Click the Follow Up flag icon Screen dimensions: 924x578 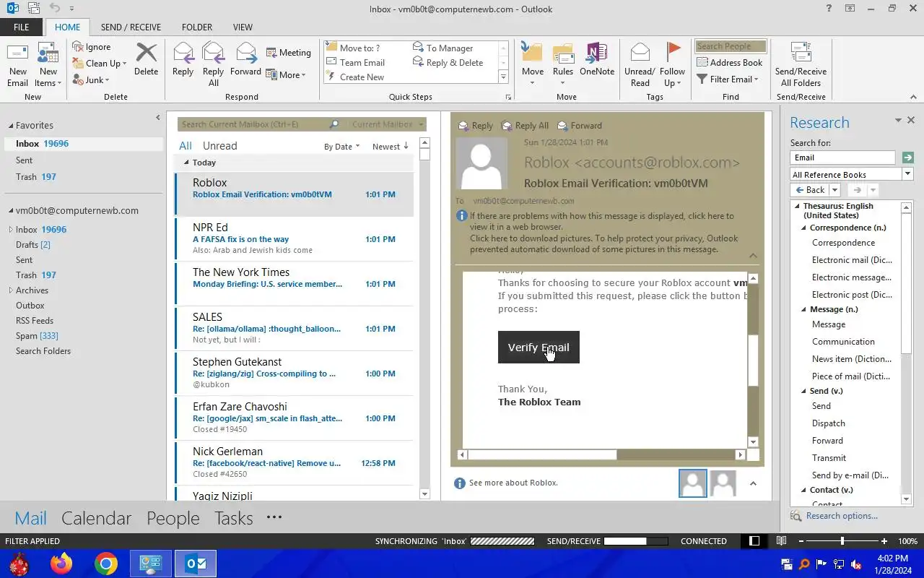click(x=673, y=53)
